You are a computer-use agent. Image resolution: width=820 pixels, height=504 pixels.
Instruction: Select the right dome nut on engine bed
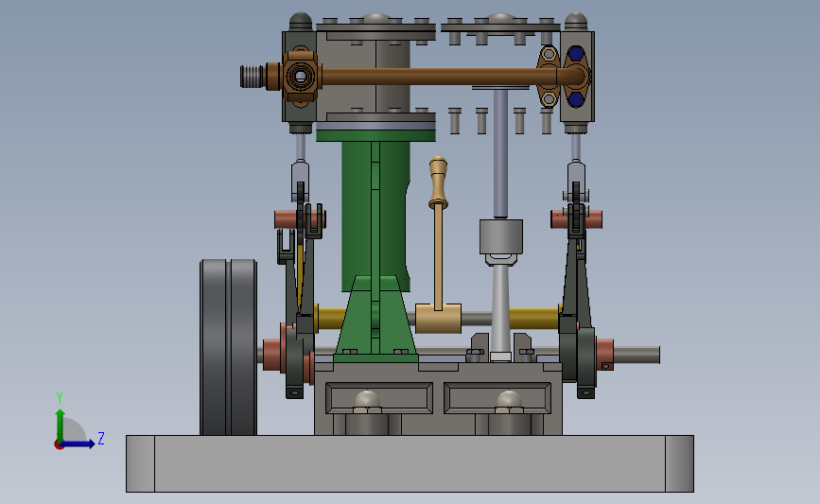(509, 402)
